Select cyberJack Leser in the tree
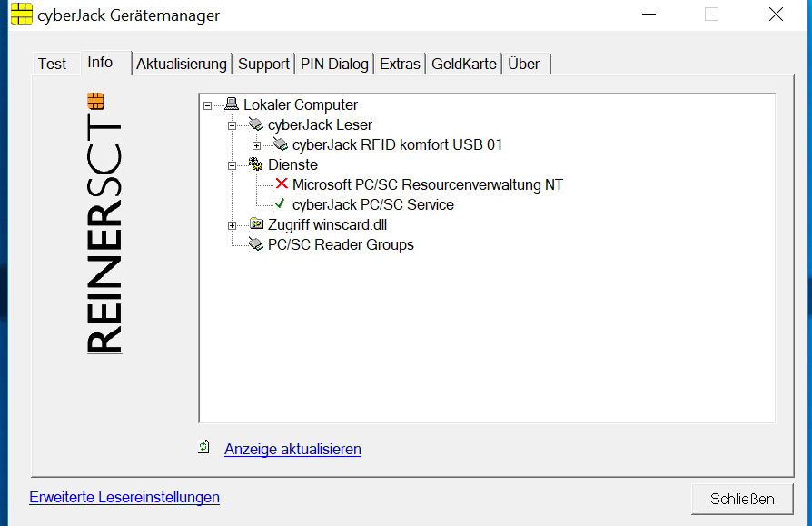The height and width of the screenshot is (526, 812). pyautogui.click(x=320, y=124)
